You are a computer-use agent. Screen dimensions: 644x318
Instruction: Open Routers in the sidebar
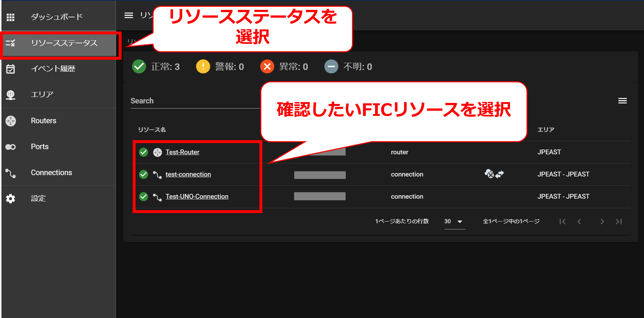tap(43, 121)
